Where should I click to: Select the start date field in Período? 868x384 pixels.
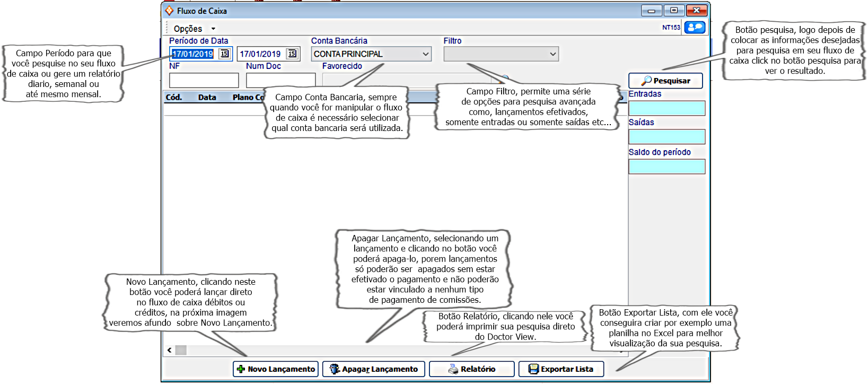tap(193, 54)
